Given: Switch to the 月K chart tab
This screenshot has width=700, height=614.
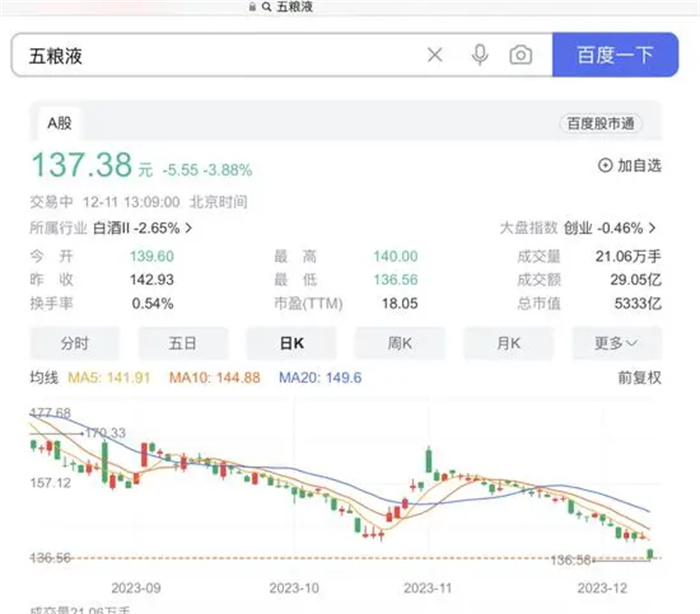Looking at the screenshot, I should coord(508,343).
